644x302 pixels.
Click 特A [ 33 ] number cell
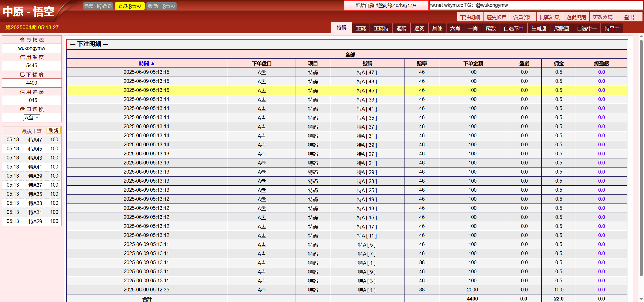pos(367,99)
